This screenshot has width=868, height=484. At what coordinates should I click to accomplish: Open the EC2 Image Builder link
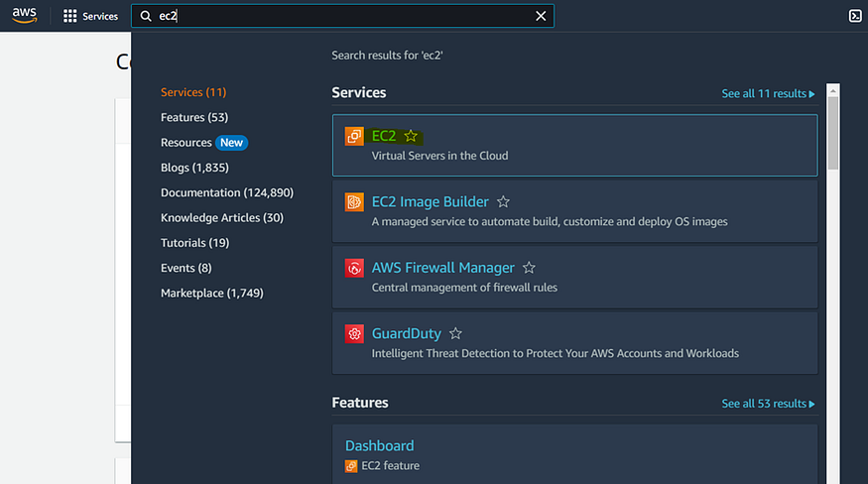431,201
